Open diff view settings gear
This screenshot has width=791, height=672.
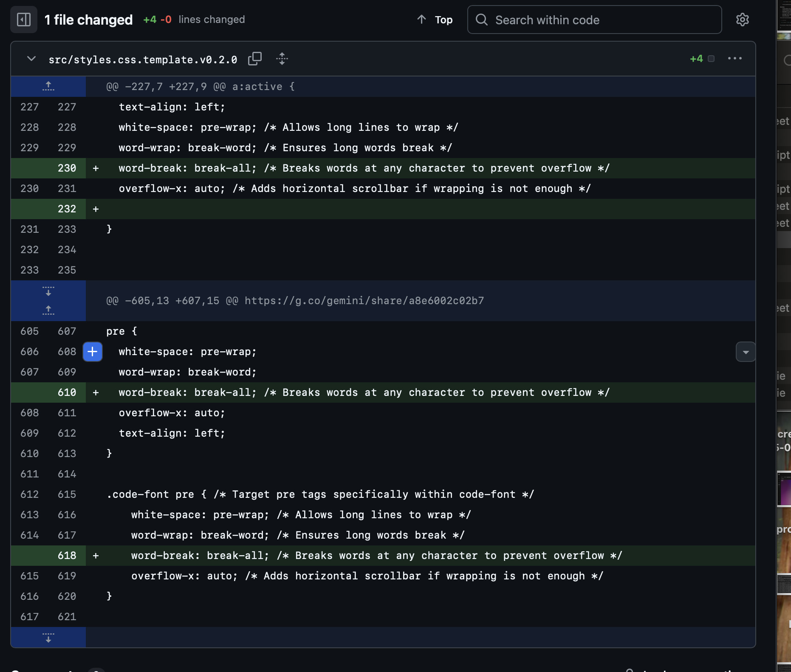pos(742,20)
